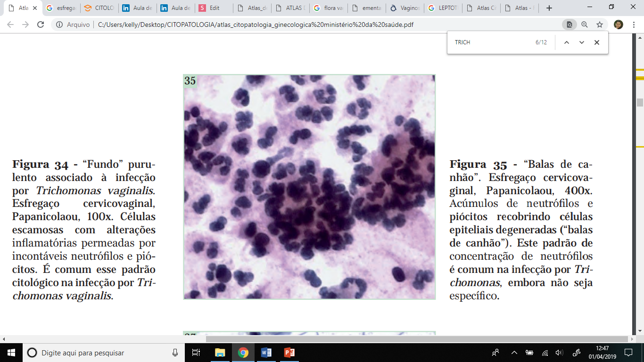Open the Chrome profile avatar
This screenshot has width=644, height=362.
619,25
